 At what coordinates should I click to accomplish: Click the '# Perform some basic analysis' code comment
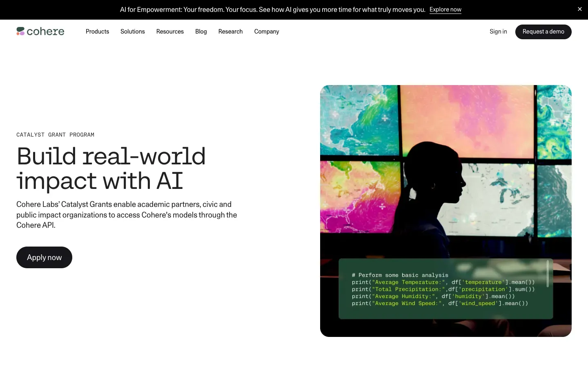[400, 275]
